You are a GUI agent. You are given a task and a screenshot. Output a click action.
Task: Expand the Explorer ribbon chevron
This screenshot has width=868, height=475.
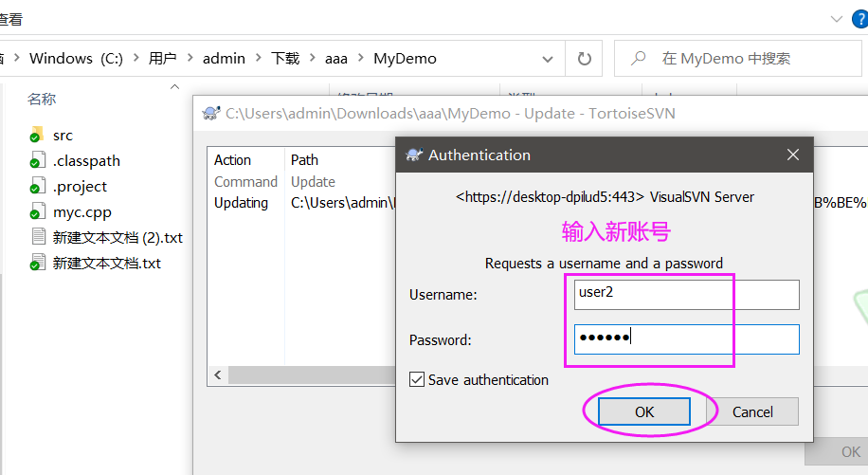836,19
